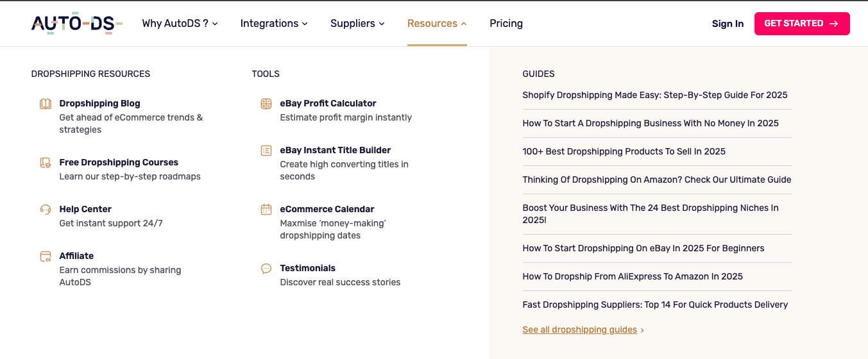Click the Testimonials speech bubble icon
Viewport: 868px width, 359px height.
click(266, 269)
